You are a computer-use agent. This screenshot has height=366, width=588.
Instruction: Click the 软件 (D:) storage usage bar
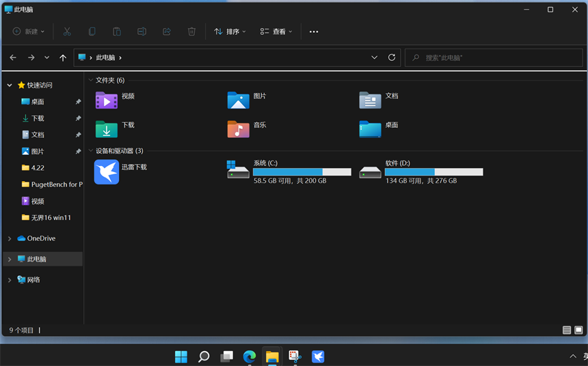point(433,172)
